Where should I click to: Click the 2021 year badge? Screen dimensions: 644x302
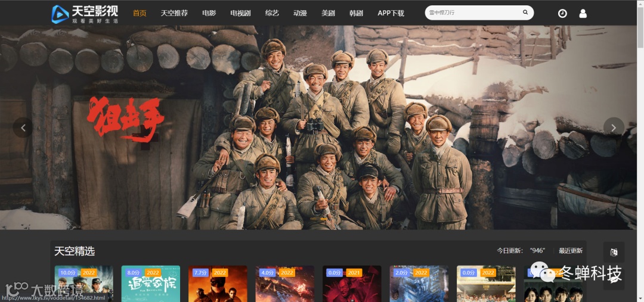click(x=354, y=272)
